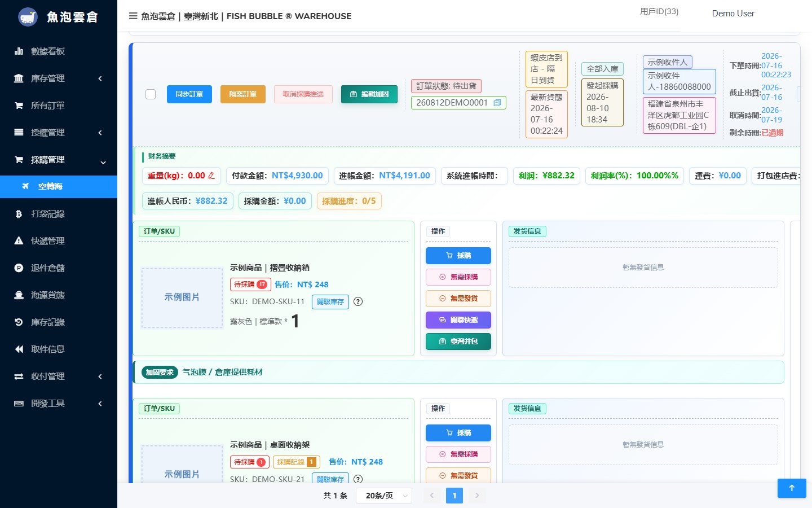812x508 pixels.
Task: Collapse the 採購管理 sidebar menu
Action: pos(59,160)
